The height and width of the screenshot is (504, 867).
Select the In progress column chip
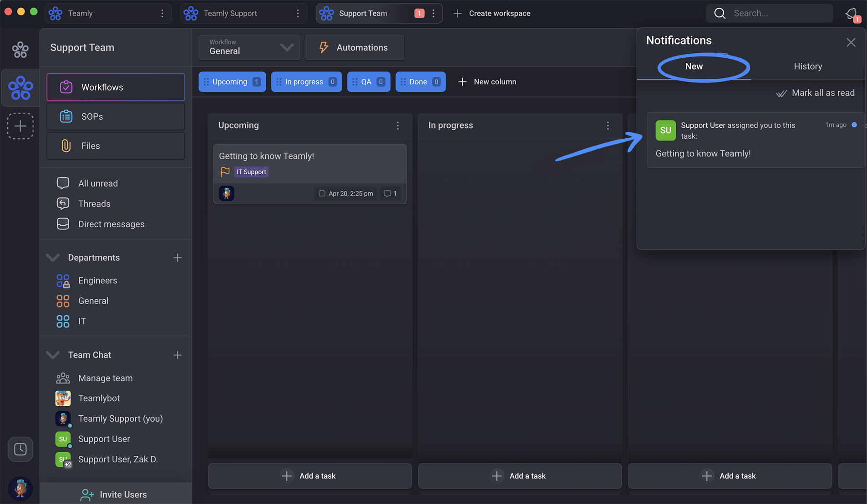[306, 82]
